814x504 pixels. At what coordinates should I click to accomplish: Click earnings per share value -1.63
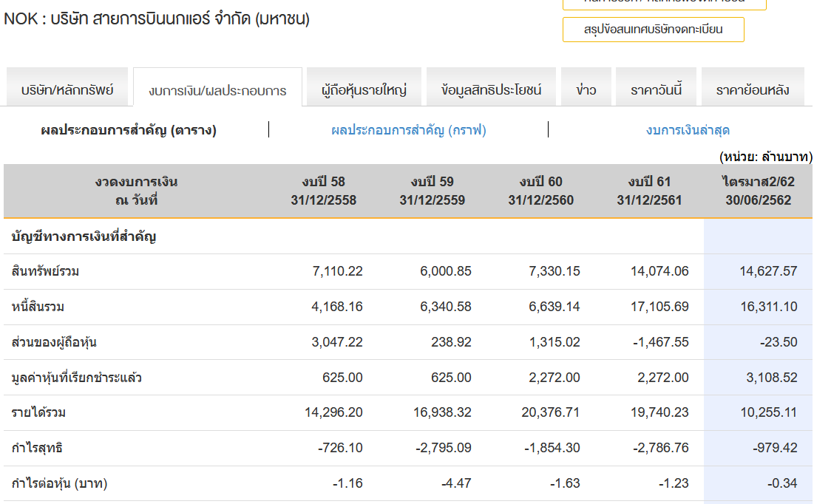[565, 483]
